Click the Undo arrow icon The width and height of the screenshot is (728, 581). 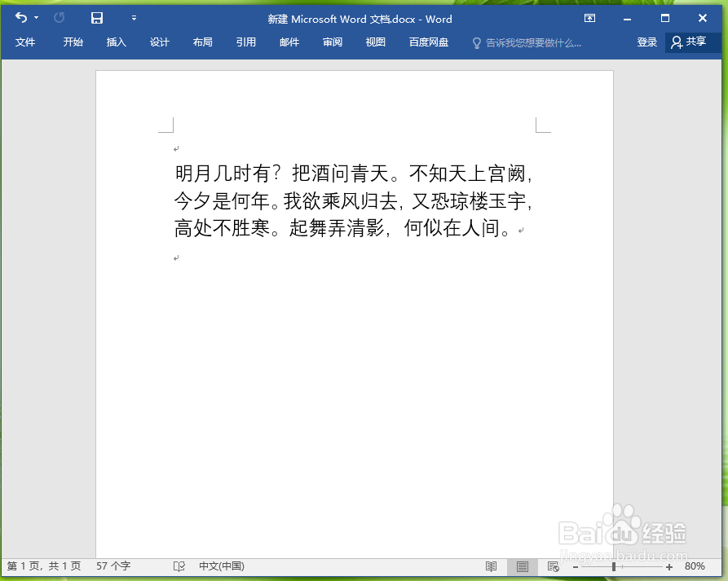[21, 18]
